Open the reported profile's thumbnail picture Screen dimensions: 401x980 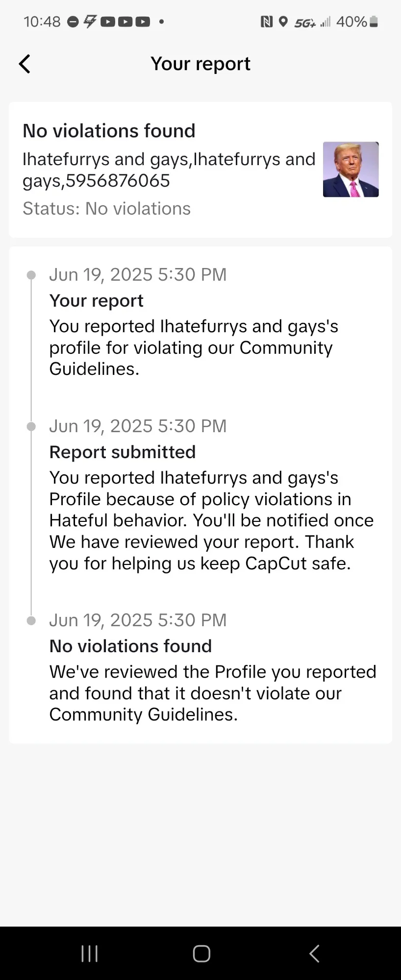pos(351,170)
